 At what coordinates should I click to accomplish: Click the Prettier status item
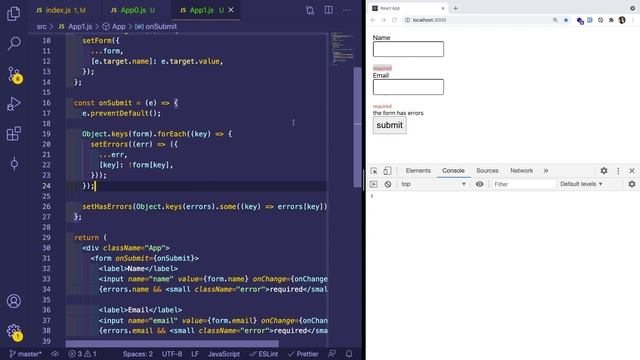303,354
